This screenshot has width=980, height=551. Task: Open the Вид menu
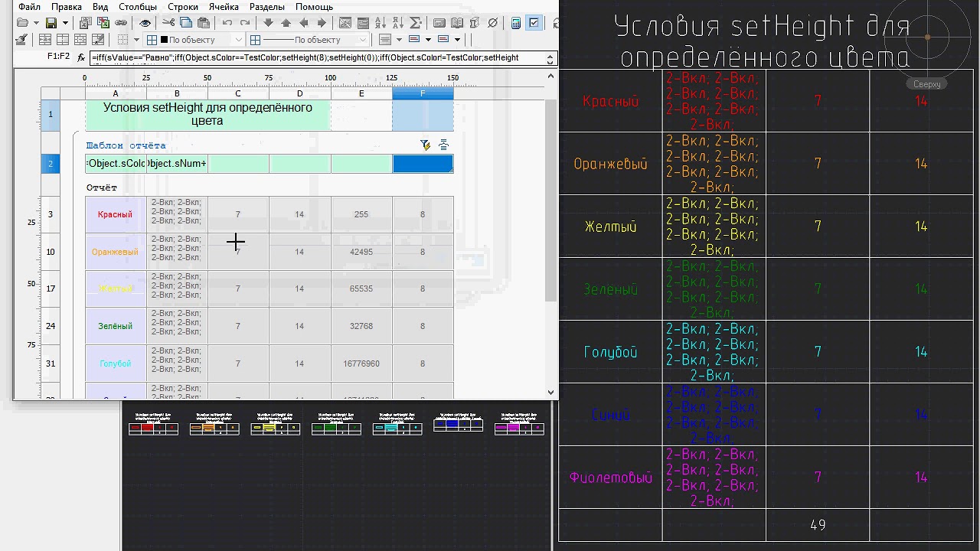100,7
